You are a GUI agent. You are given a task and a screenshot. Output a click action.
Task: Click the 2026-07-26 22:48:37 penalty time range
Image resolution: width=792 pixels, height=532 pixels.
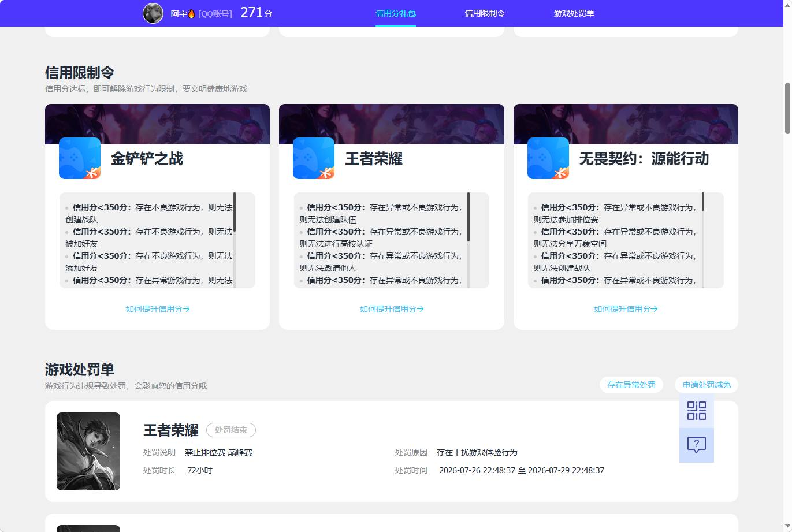tap(522, 470)
